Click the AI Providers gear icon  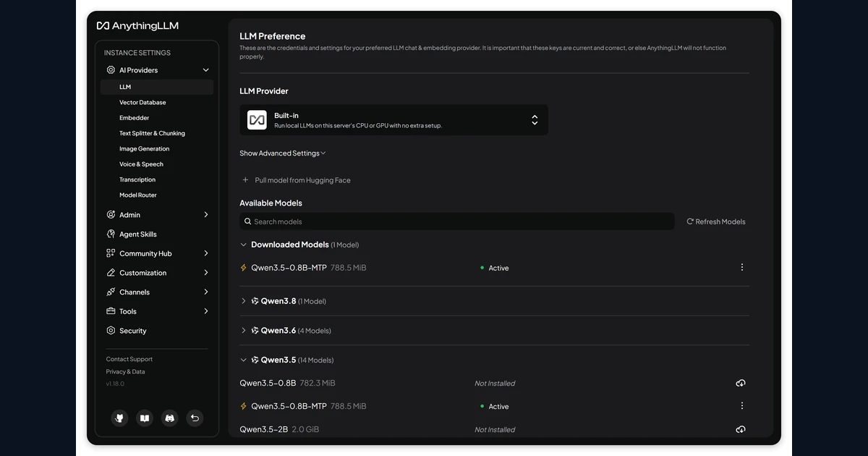[111, 70]
